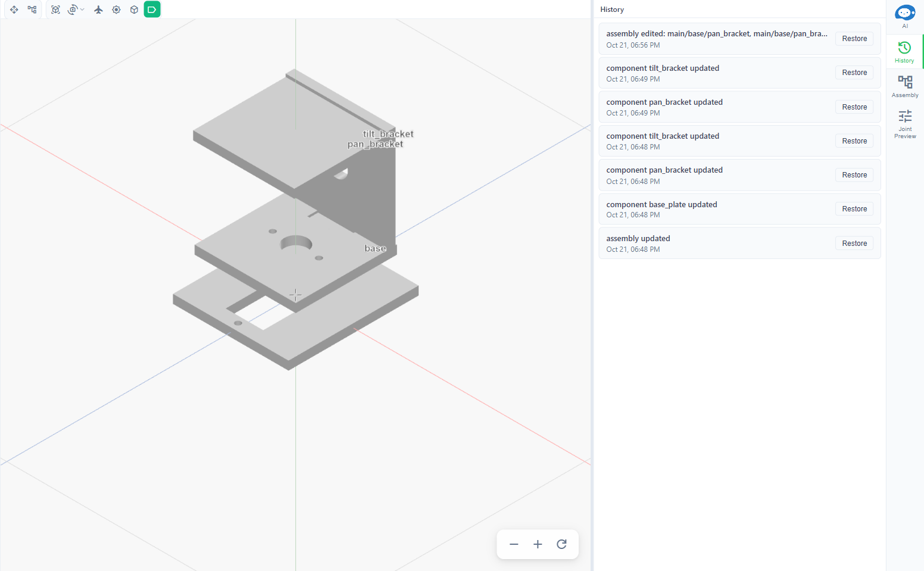Restore the 'assembly edited' 06:56 PM entry

coord(854,39)
